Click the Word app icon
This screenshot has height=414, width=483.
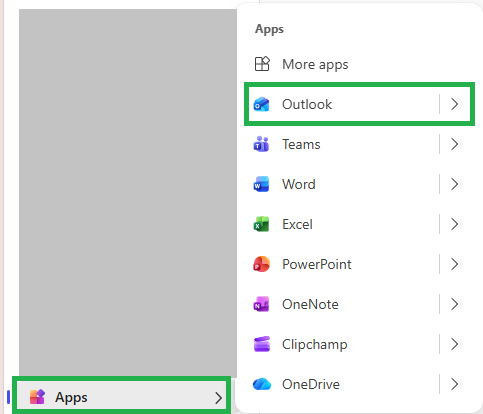(262, 184)
